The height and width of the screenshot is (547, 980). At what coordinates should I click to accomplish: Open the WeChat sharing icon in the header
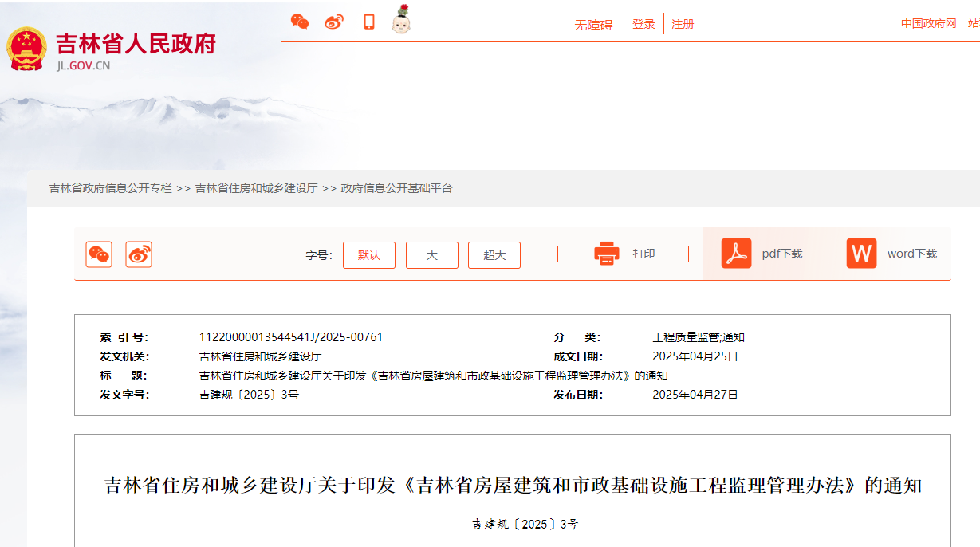coord(301,22)
